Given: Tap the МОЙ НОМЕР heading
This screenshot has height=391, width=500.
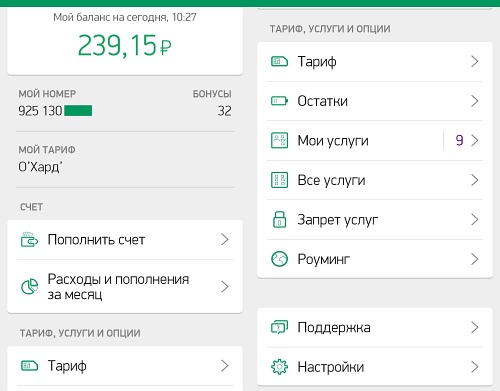Looking at the screenshot, I should point(47,94).
